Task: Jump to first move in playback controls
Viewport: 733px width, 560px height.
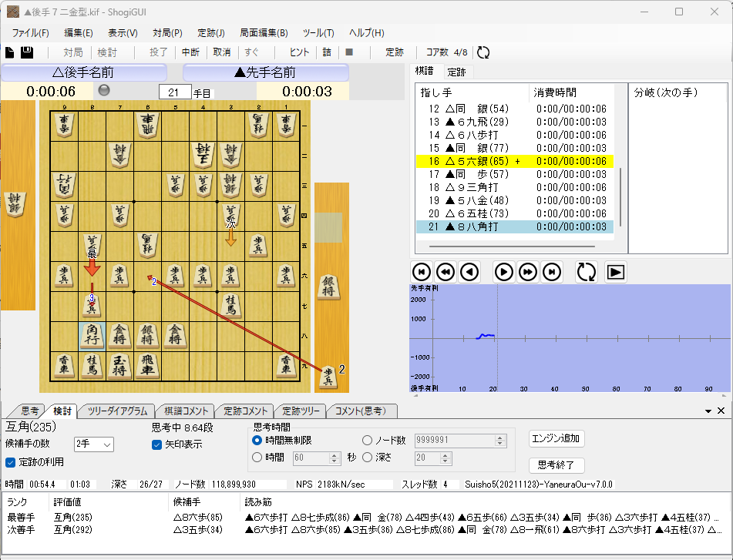Action: tap(421, 272)
